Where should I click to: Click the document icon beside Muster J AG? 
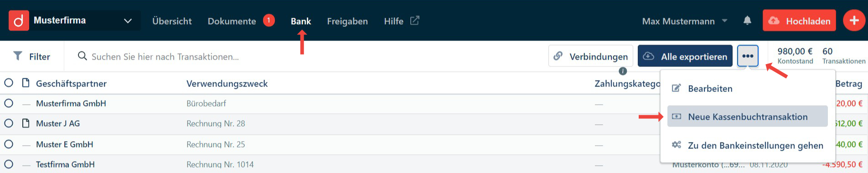pos(26,123)
